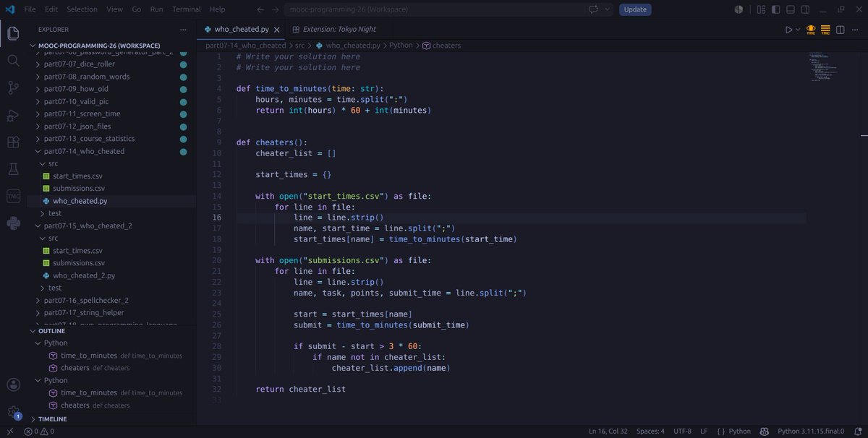Viewport: 868px width, 438px height.
Task: Collapse the part07-14_who_cheated folder
Action: pyautogui.click(x=38, y=151)
